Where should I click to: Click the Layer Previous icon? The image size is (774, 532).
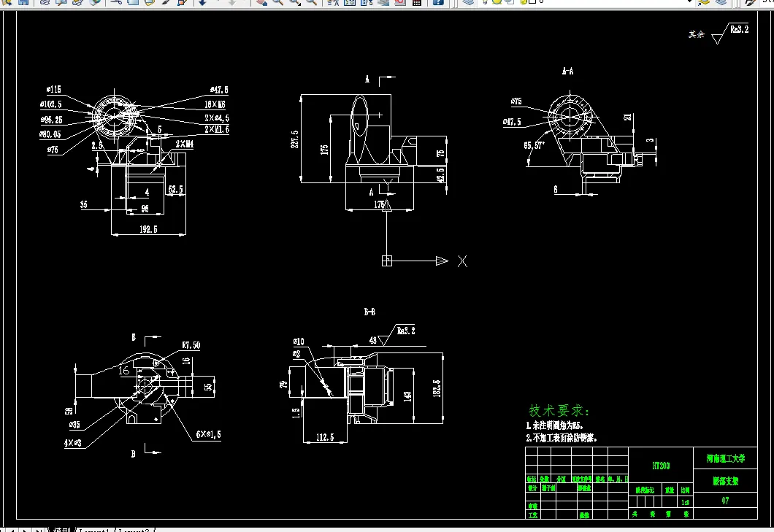[721, 2]
